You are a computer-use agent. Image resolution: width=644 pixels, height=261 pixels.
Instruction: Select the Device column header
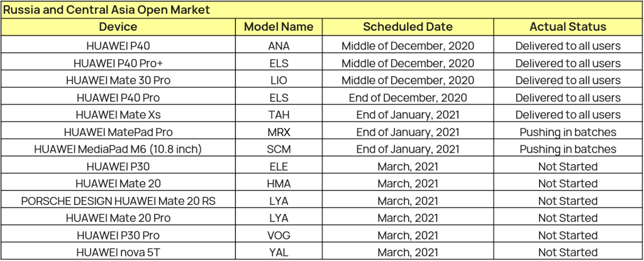[x=118, y=27]
